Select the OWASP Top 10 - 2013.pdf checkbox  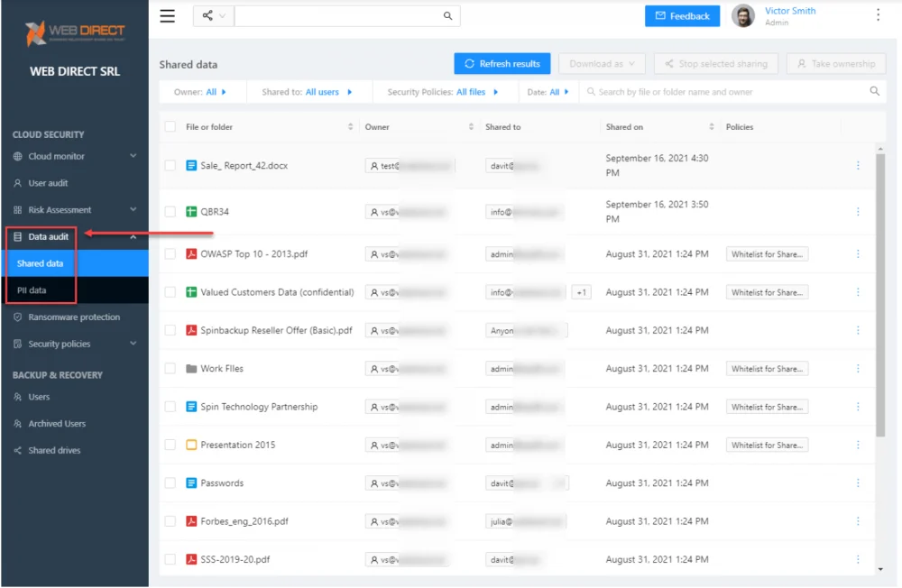(x=170, y=253)
